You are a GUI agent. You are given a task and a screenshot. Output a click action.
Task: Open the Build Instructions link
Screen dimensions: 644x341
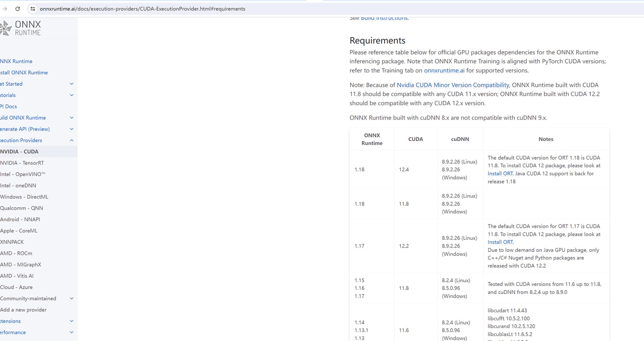tap(384, 18)
